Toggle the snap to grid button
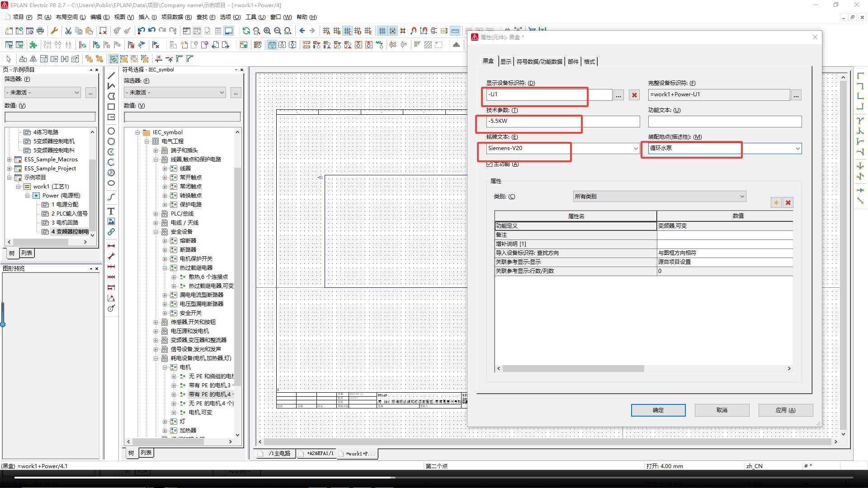The image size is (868, 488). point(392,31)
